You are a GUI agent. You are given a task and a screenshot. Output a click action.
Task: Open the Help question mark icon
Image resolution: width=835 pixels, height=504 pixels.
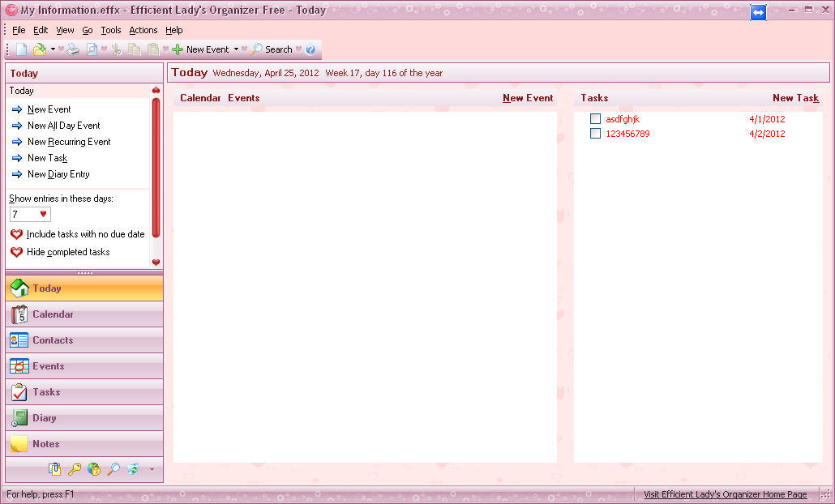[x=311, y=49]
